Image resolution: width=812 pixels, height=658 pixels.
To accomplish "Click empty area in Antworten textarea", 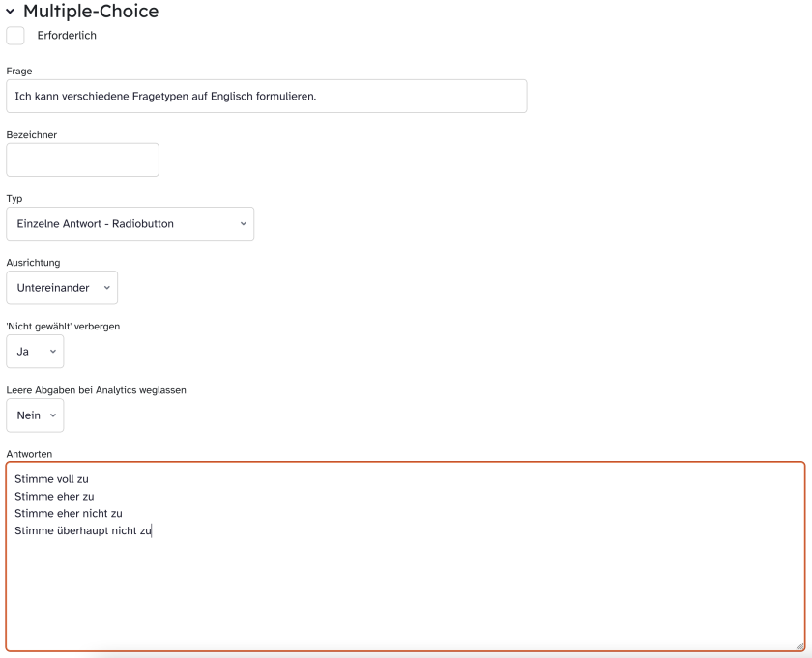I will pyautogui.click(x=406, y=594).
